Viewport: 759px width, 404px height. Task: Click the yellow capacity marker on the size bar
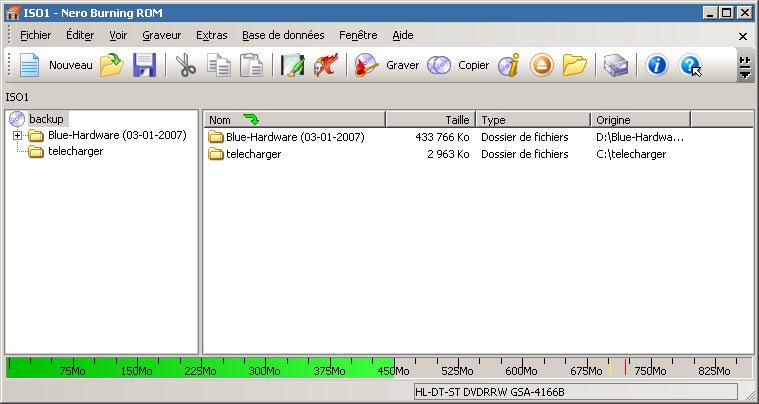[x=610, y=367]
